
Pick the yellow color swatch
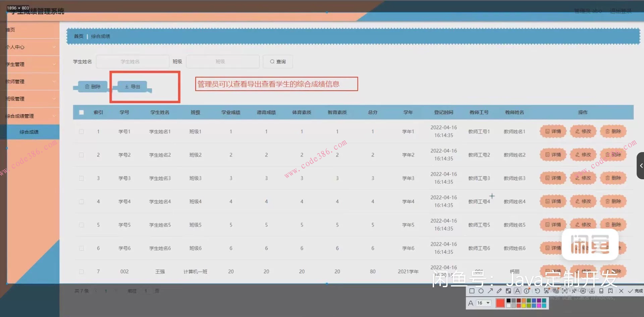(524, 305)
